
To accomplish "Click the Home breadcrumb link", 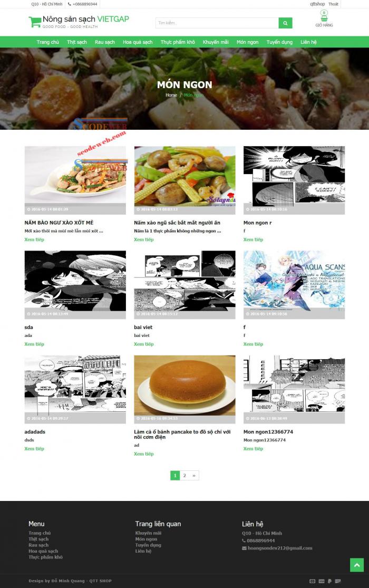I will tap(171, 95).
